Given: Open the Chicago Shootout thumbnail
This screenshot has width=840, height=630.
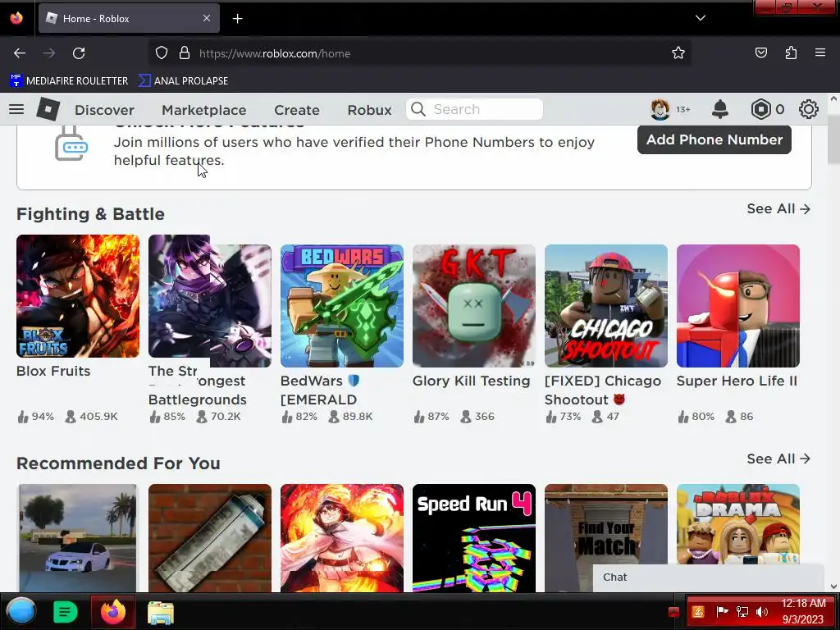Looking at the screenshot, I should point(606,306).
